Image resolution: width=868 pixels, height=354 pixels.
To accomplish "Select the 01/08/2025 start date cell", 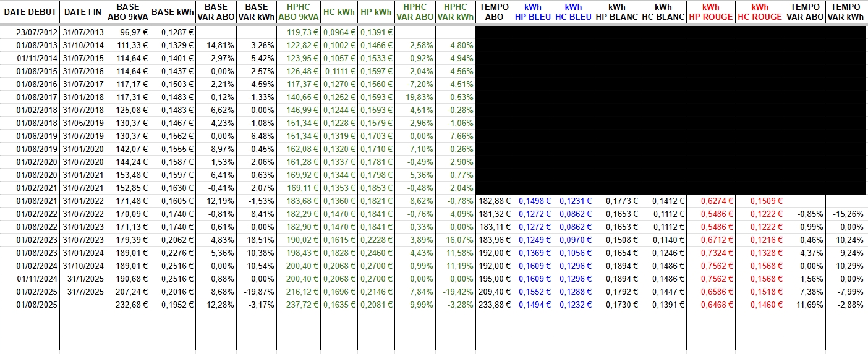I will pos(36,305).
